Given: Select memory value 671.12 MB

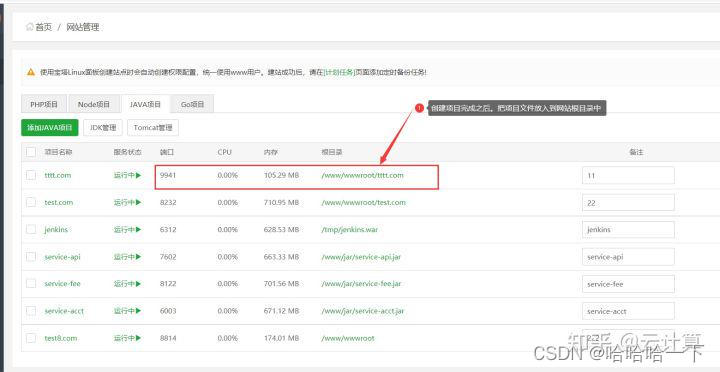Looking at the screenshot, I should 281,311.
